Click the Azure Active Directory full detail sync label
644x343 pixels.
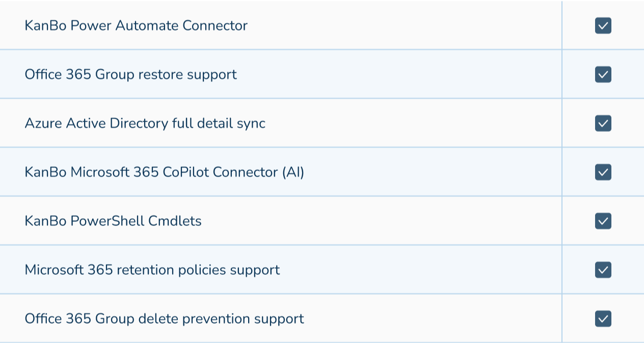(145, 123)
